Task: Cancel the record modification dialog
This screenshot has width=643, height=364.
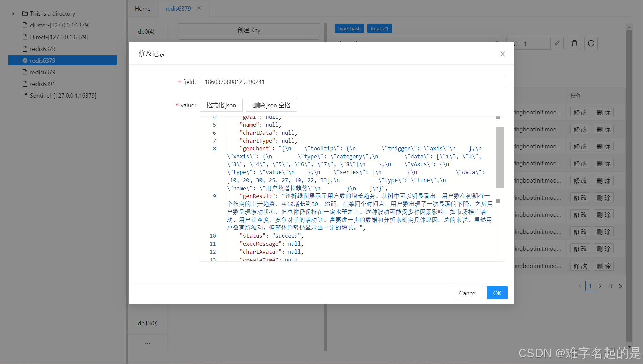Action: (x=468, y=293)
